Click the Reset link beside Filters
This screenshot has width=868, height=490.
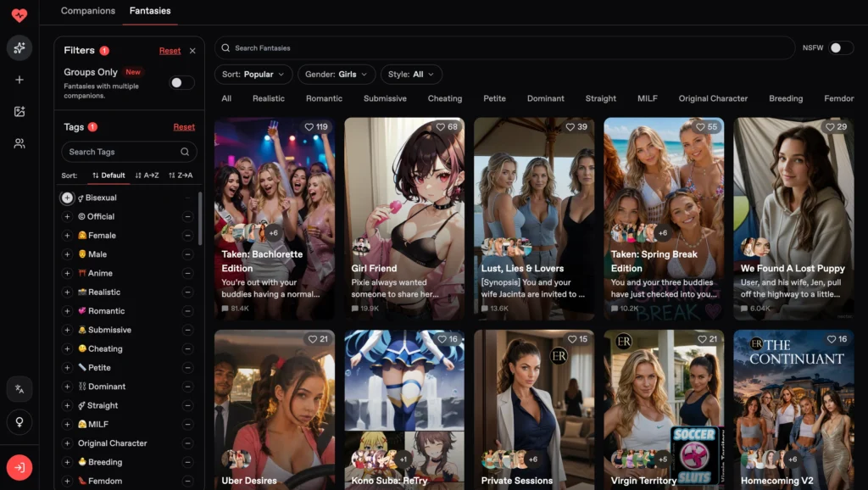point(170,50)
